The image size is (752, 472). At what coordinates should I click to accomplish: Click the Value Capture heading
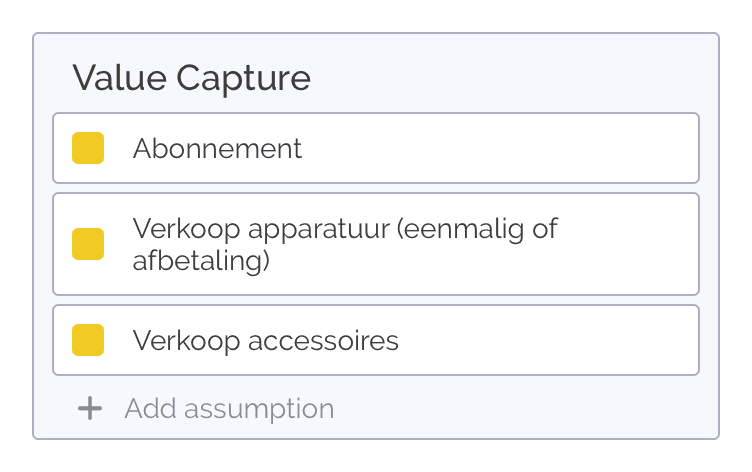click(x=191, y=78)
